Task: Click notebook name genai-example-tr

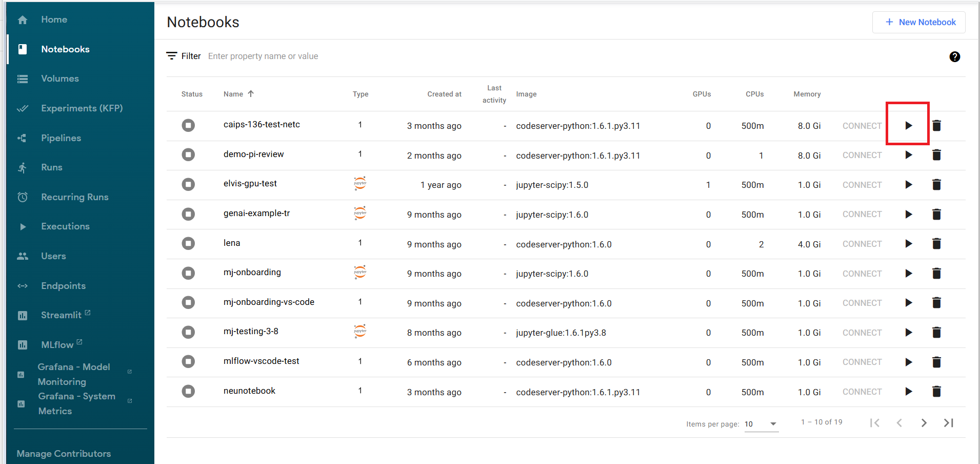Action: pyautogui.click(x=256, y=213)
